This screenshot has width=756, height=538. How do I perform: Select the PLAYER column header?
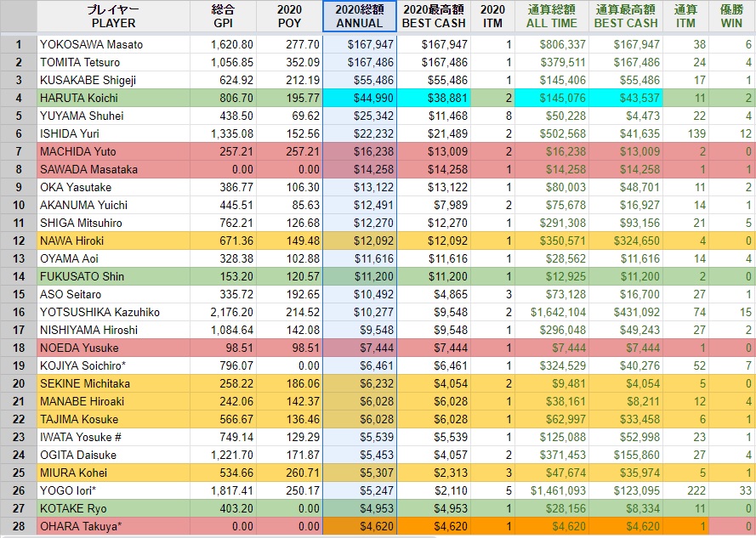[113, 16]
